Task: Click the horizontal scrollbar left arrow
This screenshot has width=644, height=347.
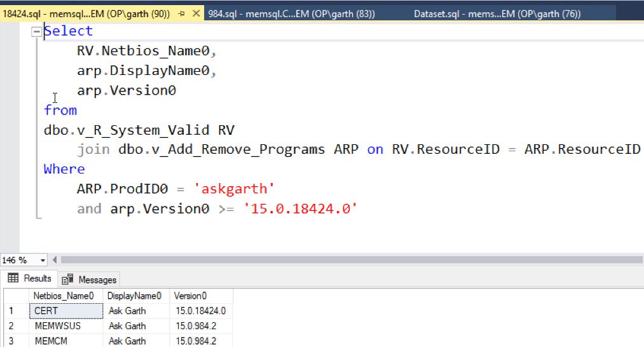Action: click(x=54, y=259)
